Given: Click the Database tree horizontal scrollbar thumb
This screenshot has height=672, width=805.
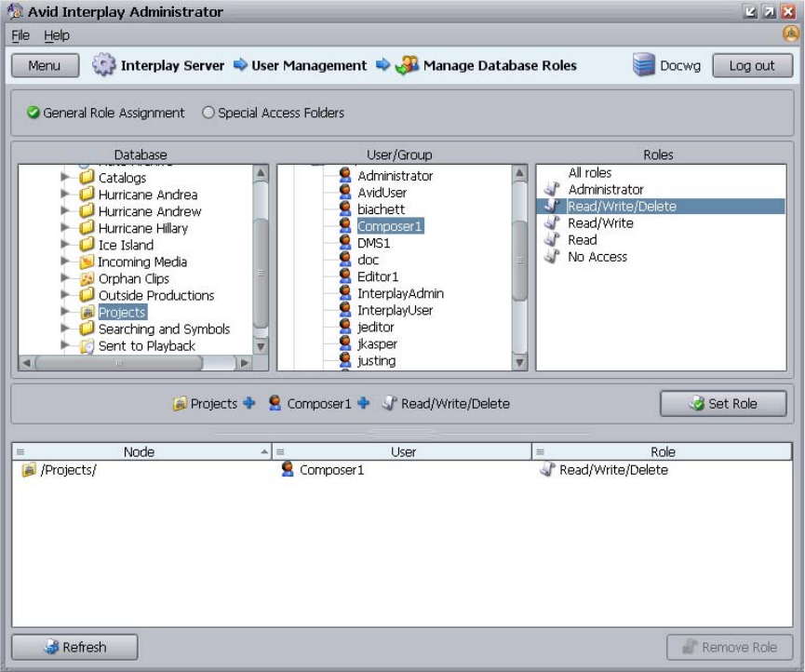Looking at the screenshot, I should pos(119,363).
